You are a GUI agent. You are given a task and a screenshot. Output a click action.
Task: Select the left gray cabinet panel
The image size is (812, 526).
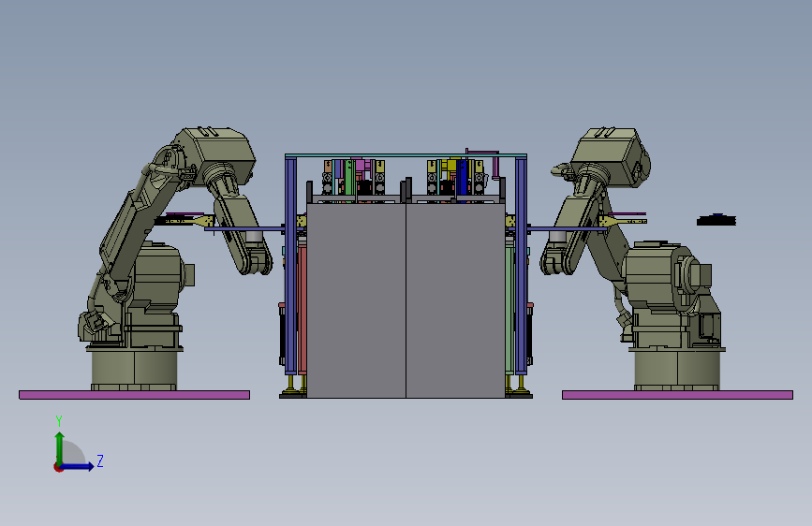[x=356, y=300]
